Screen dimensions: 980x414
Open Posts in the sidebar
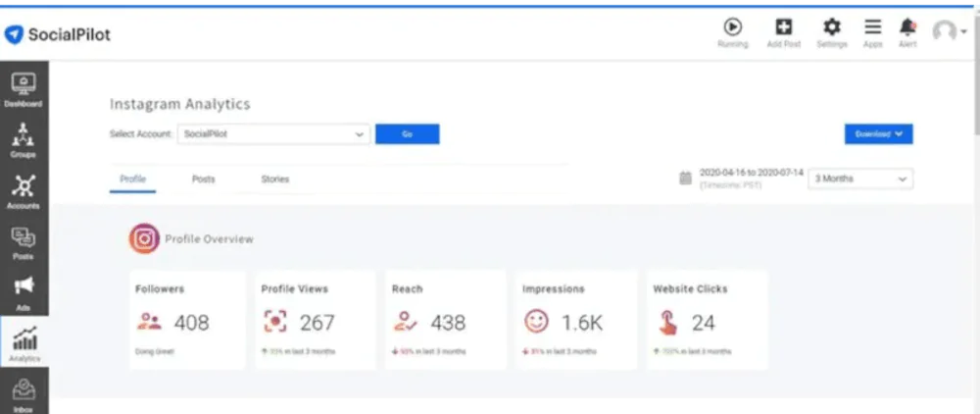(x=24, y=242)
